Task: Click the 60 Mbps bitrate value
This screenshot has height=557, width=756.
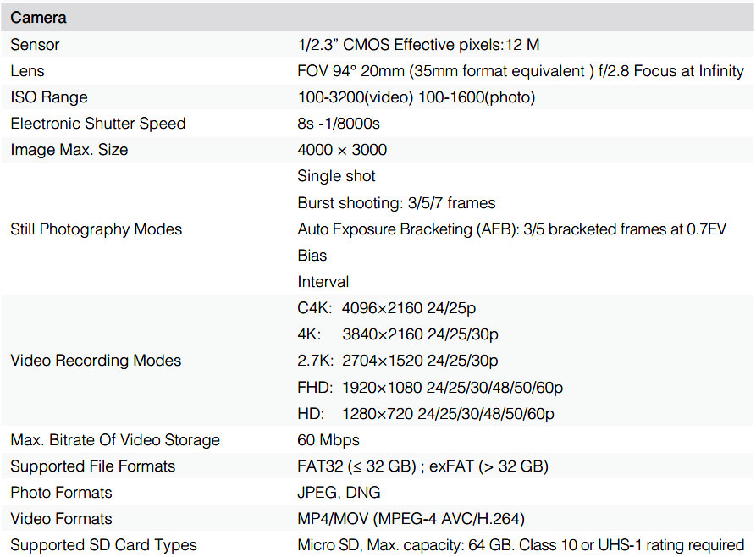Action: pos(328,440)
